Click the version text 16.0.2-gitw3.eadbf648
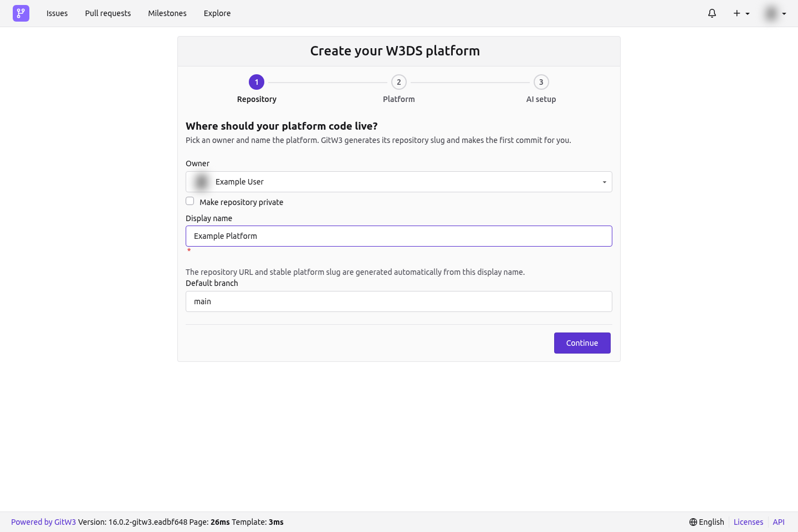 point(148,522)
